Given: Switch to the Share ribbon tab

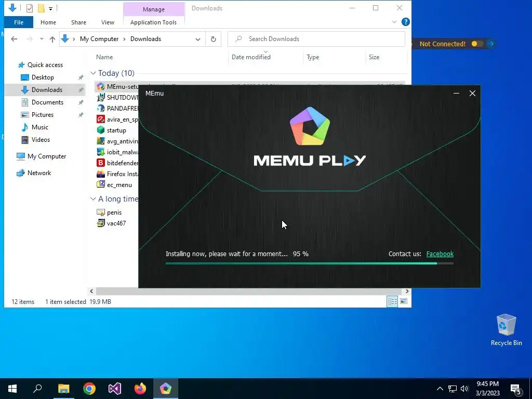Looking at the screenshot, I should [x=78, y=22].
